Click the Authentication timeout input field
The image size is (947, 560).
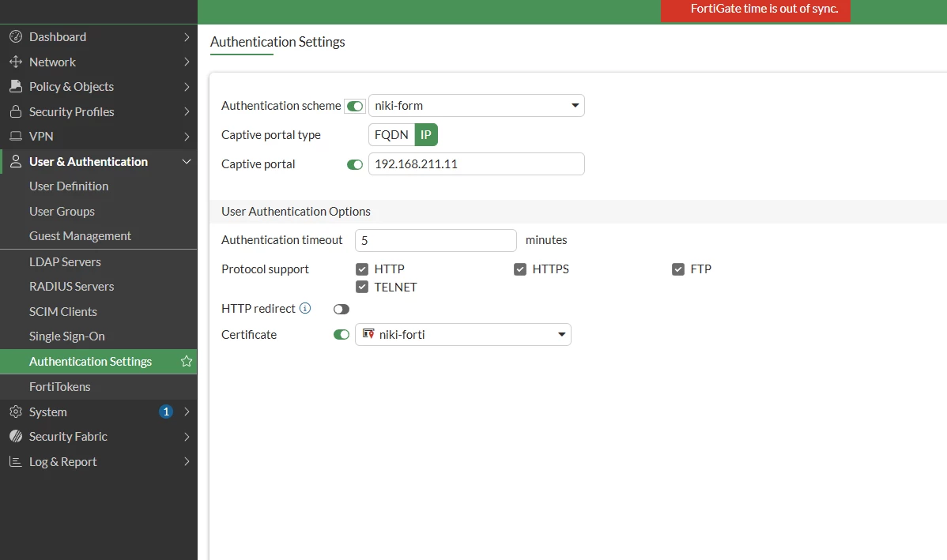click(436, 240)
